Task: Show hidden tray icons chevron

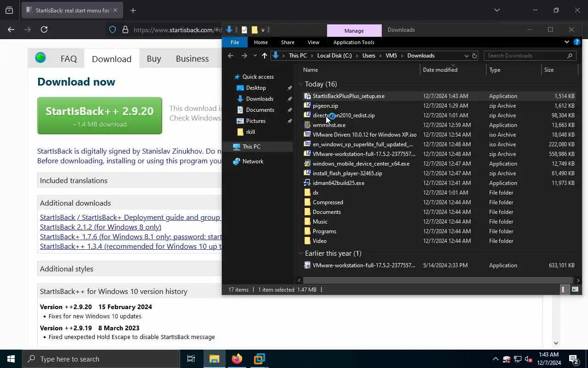Action: (x=495, y=359)
